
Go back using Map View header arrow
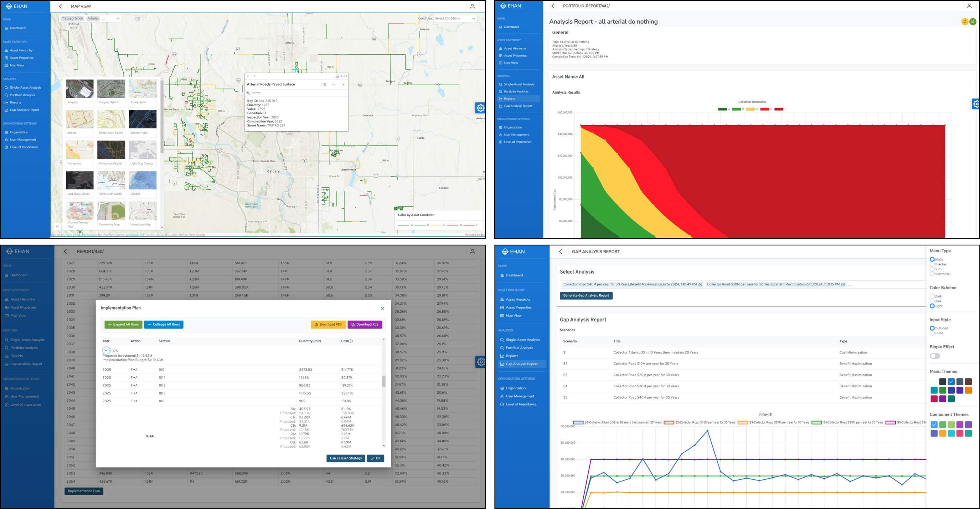tap(60, 6)
